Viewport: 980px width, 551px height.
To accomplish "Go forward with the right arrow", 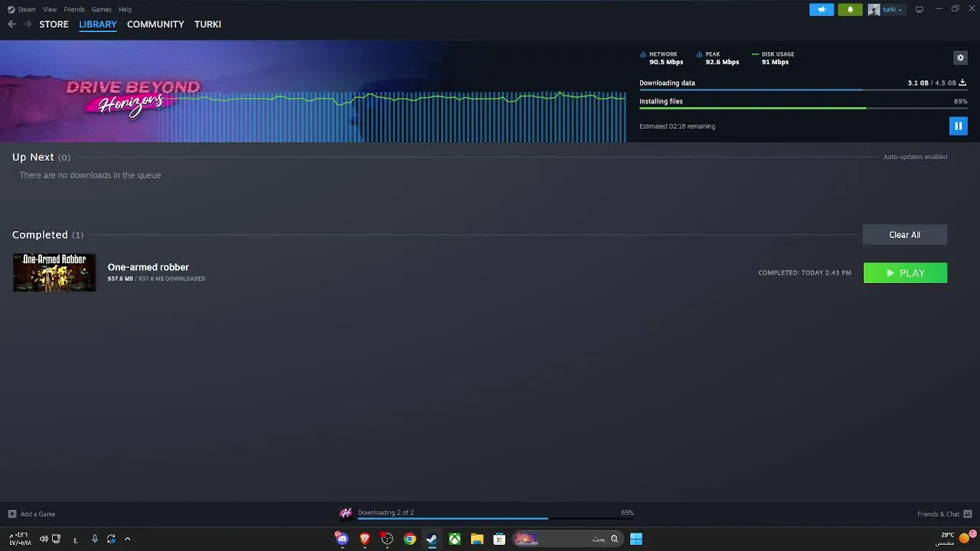I will coord(28,24).
